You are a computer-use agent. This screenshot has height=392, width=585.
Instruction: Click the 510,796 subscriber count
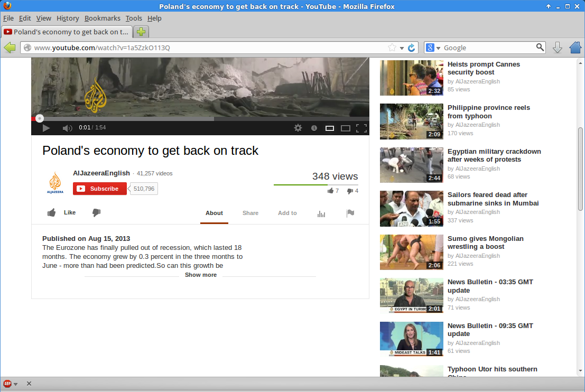pos(144,189)
